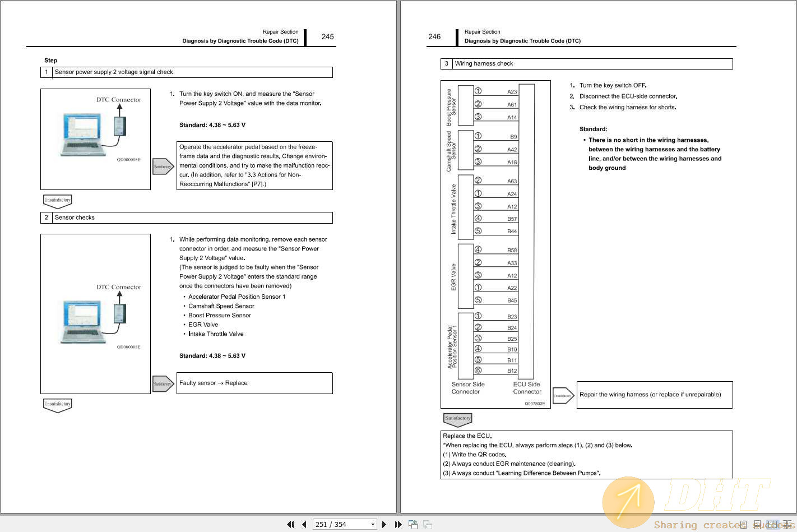Jump to the first page

pyautogui.click(x=289, y=524)
